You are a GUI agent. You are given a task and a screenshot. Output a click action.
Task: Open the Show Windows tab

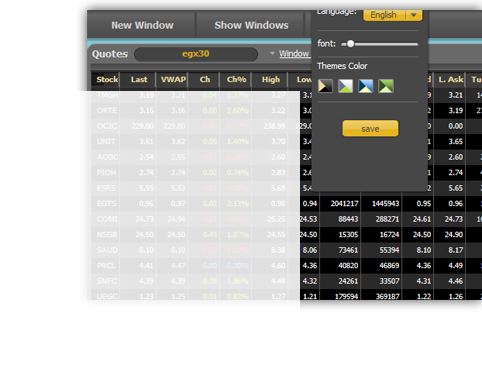point(251,25)
